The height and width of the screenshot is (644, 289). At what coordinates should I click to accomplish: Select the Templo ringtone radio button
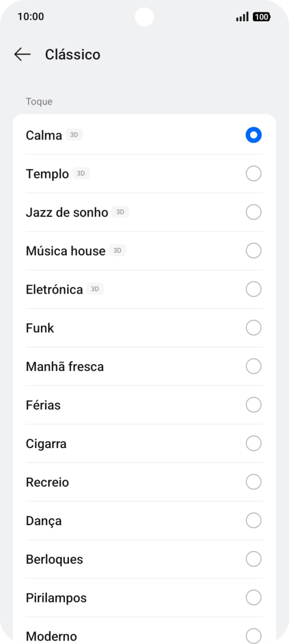click(x=253, y=173)
